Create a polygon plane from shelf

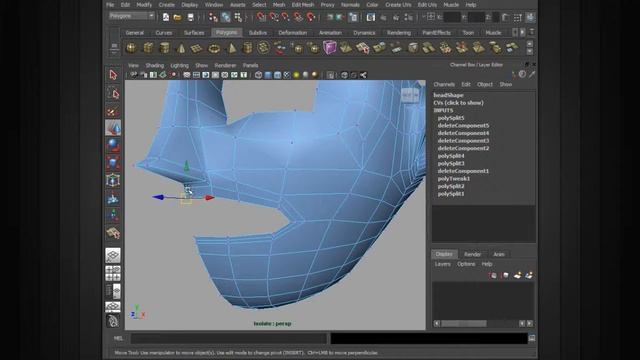197,49
